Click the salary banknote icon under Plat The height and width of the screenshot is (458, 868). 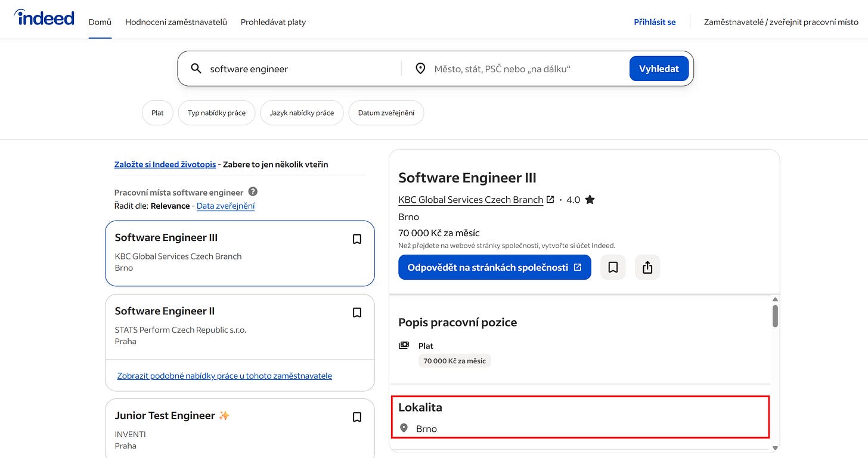tap(404, 345)
